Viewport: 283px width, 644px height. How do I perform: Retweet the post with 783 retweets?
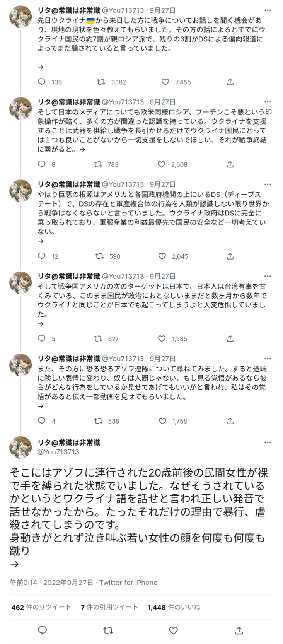98,164
